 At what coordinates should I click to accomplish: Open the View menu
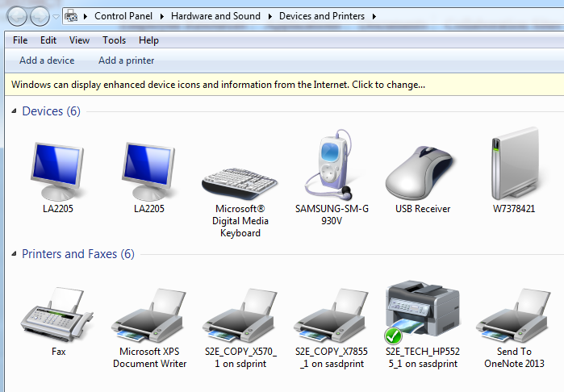click(80, 40)
